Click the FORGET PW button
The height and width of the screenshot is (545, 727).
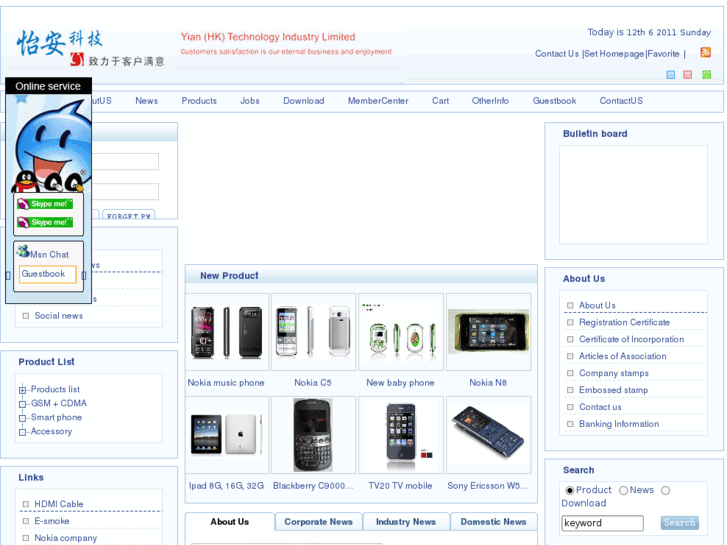coord(129,214)
